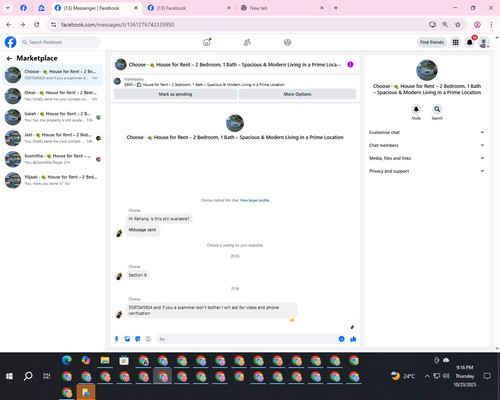Viewport: 500px width, 400px height.
Task: Click the More Options button
Action: [297, 94]
